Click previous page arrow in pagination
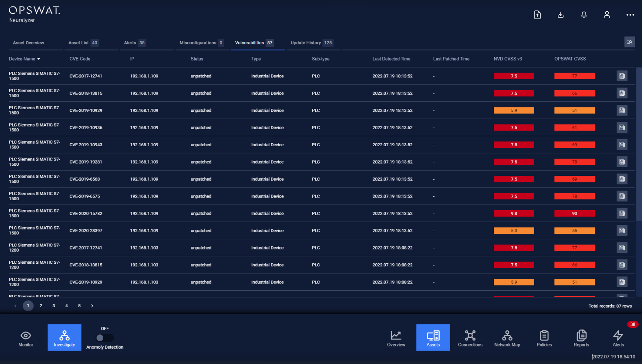This screenshot has height=364, width=642. (15, 306)
